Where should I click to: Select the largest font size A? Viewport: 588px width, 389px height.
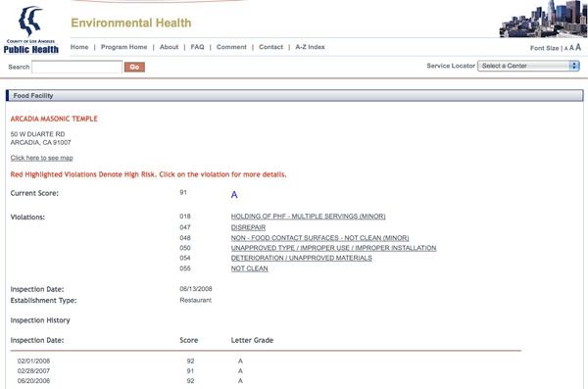(578, 47)
